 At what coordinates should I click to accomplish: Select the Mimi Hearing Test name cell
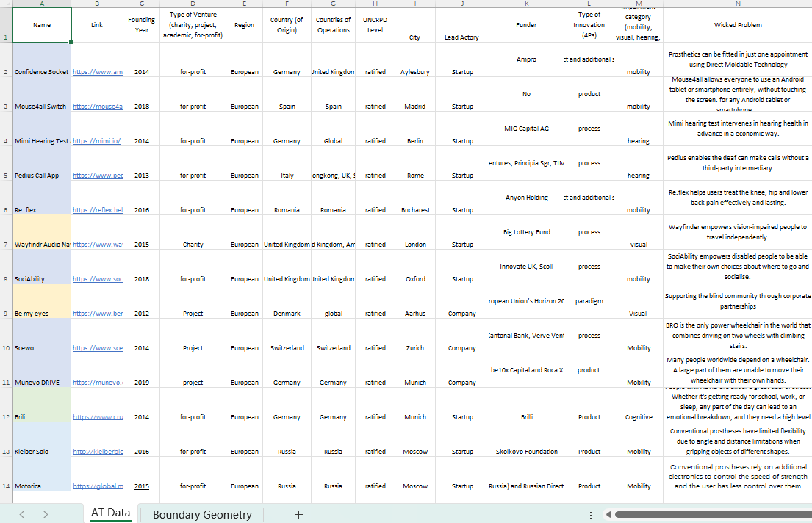tap(42, 129)
